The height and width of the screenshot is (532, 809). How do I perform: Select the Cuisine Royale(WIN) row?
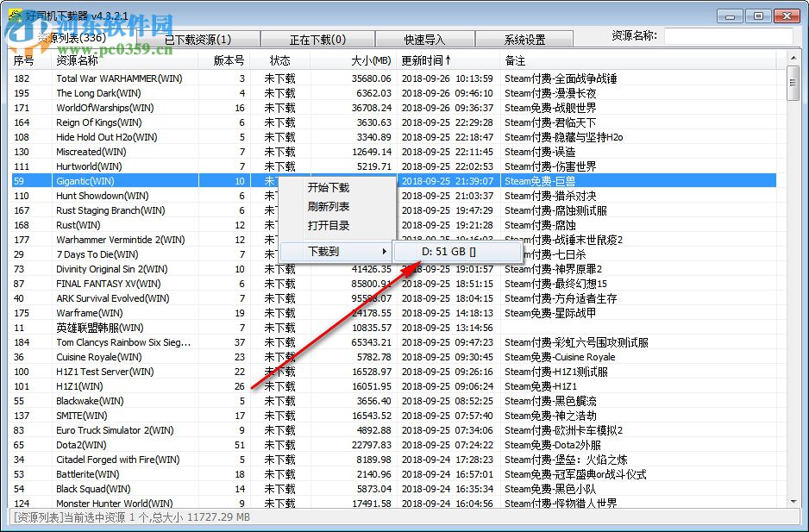pyautogui.click(x=392, y=357)
